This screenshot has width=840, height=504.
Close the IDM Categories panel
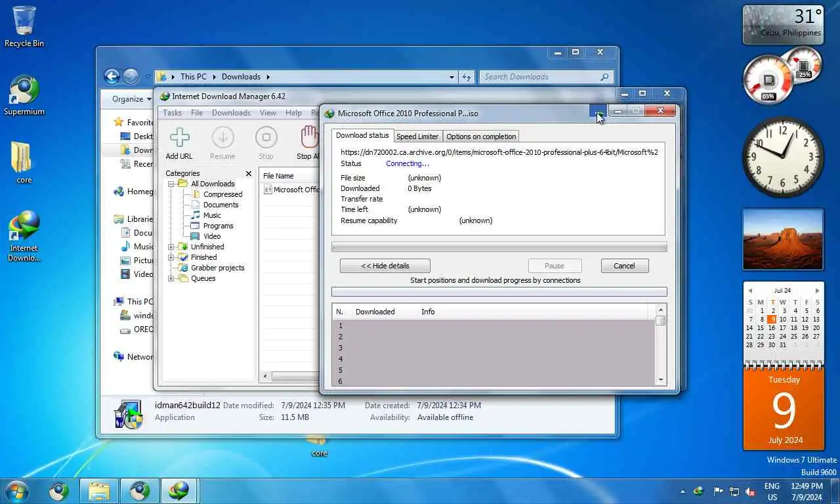click(x=248, y=174)
